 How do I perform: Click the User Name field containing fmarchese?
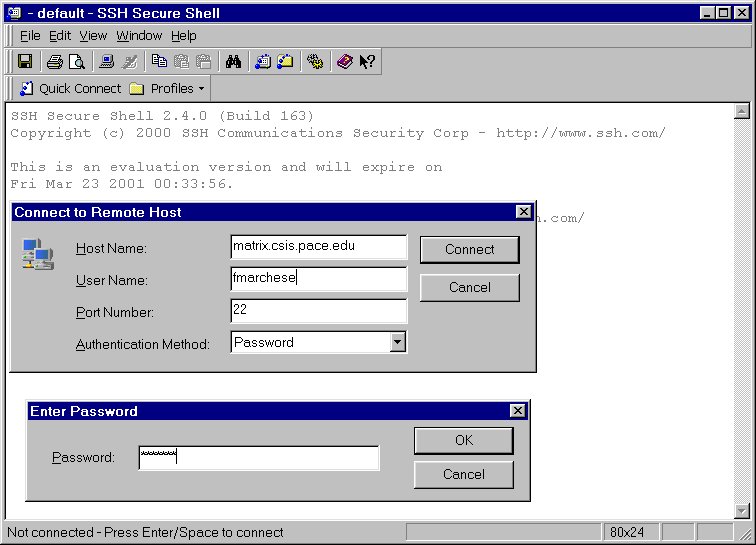point(319,279)
